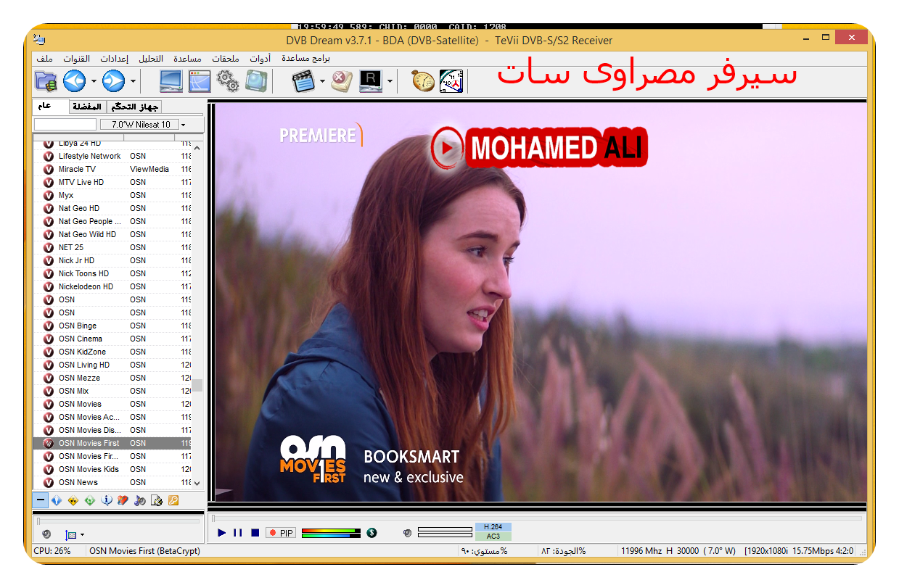
Task: Adjust the volume level bars near H.264
Action: (x=445, y=533)
